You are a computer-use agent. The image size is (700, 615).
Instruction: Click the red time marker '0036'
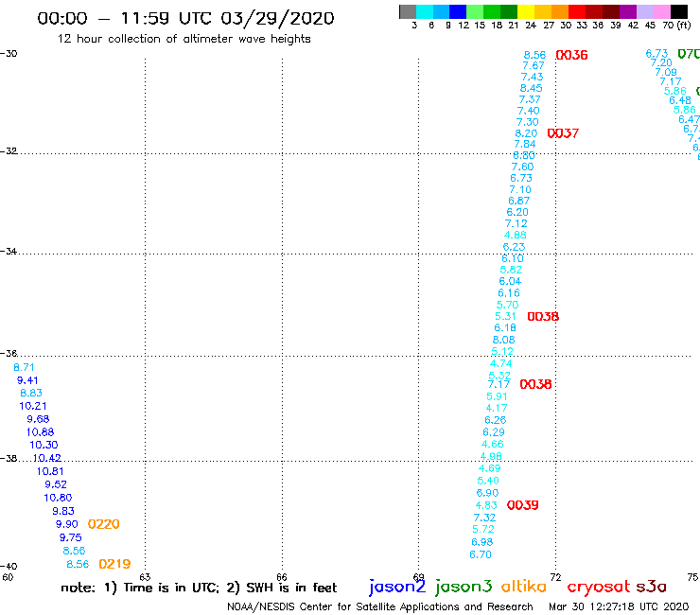click(x=571, y=55)
